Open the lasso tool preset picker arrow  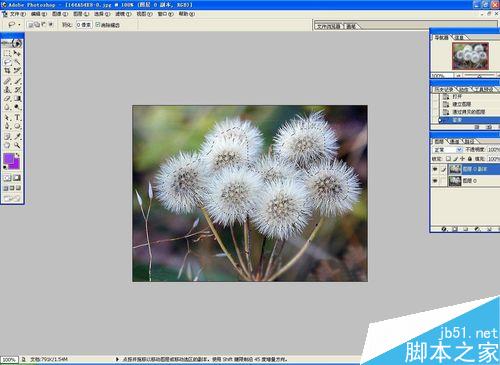click(19, 25)
